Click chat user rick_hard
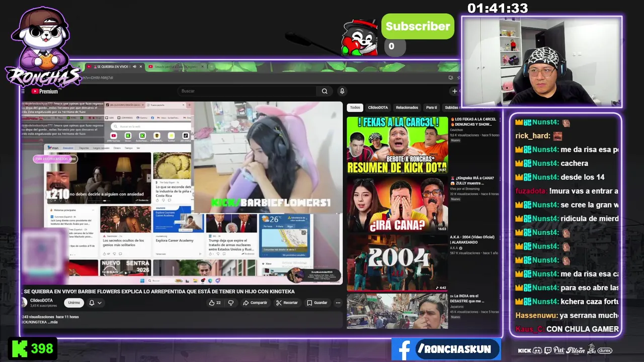 (533, 136)
